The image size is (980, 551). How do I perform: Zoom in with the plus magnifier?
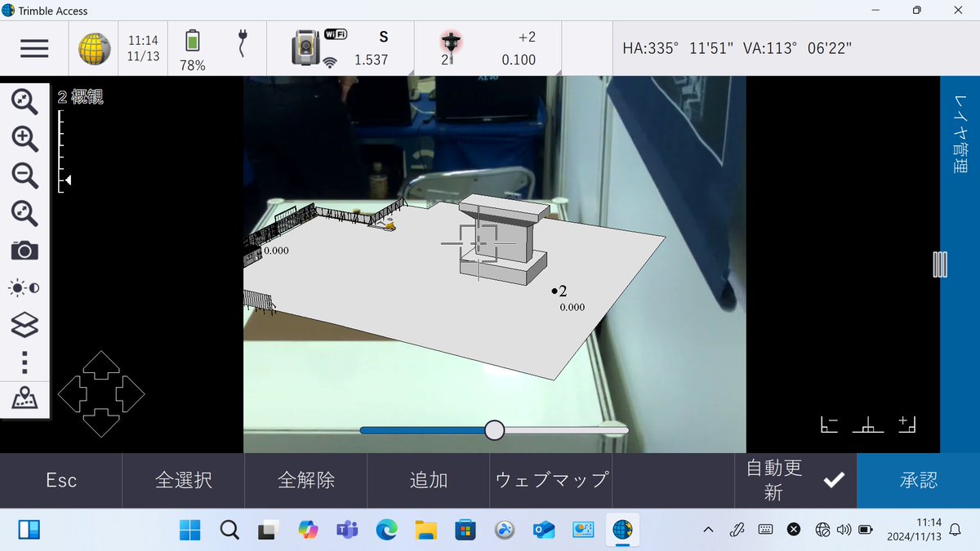24,138
